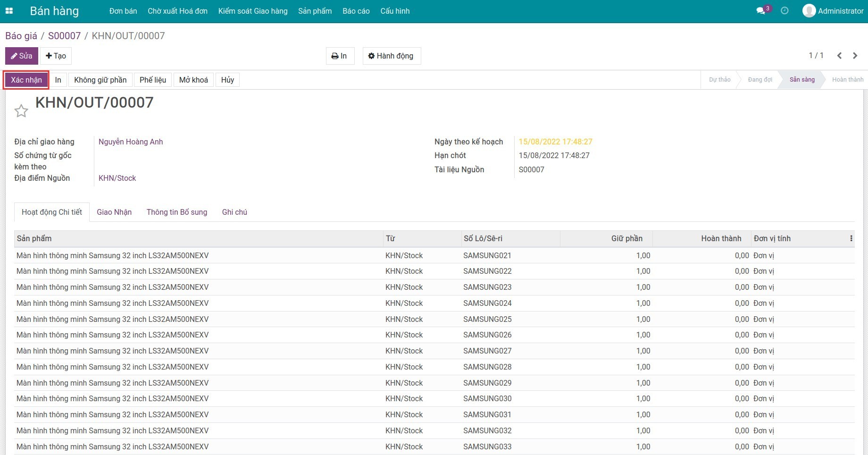
Task: Go to previous record arrow
Action: tap(839, 56)
